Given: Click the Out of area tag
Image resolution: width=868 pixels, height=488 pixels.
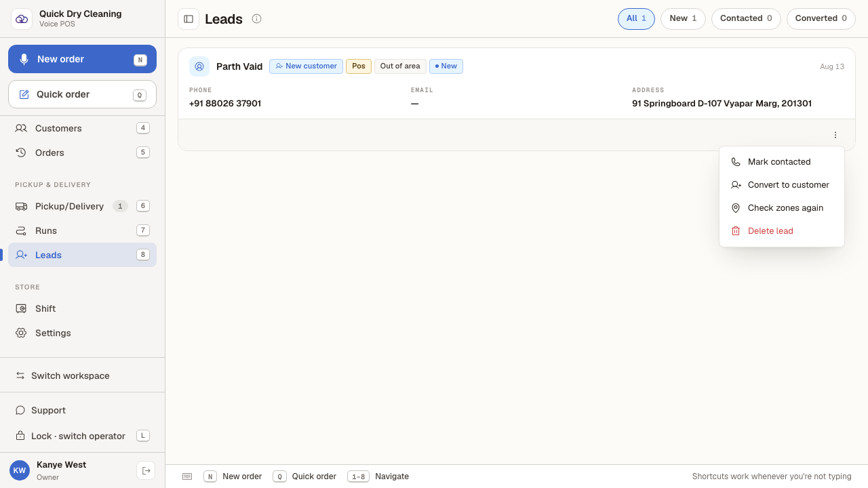Looking at the screenshot, I should click(x=400, y=66).
